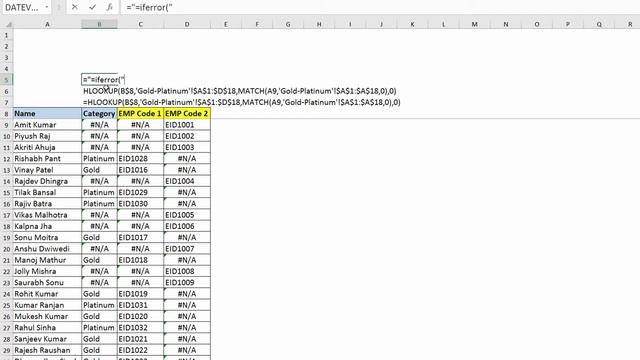The image size is (640, 360).
Task: Confirm the formula with the checkmark icon
Action: (92, 7)
